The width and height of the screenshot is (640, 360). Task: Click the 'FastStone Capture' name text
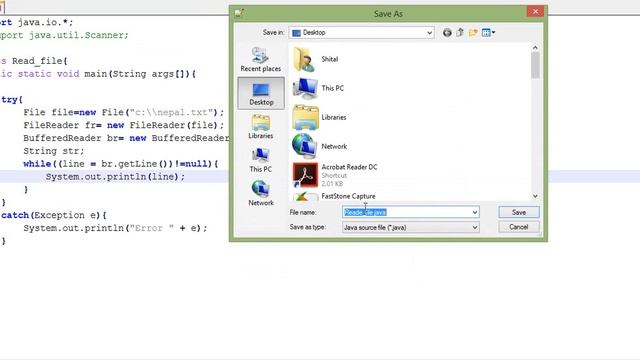point(348,196)
